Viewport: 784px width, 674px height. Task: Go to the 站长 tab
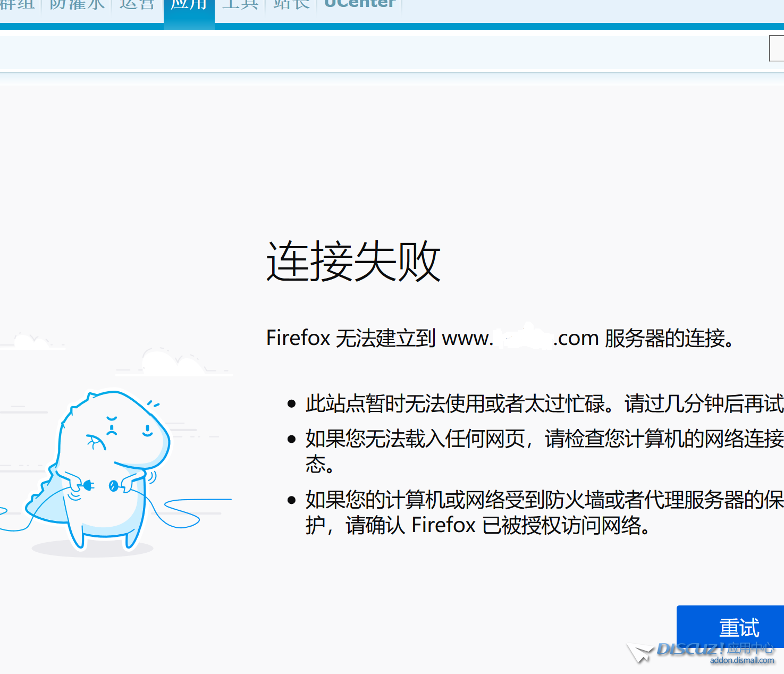[291, 4]
